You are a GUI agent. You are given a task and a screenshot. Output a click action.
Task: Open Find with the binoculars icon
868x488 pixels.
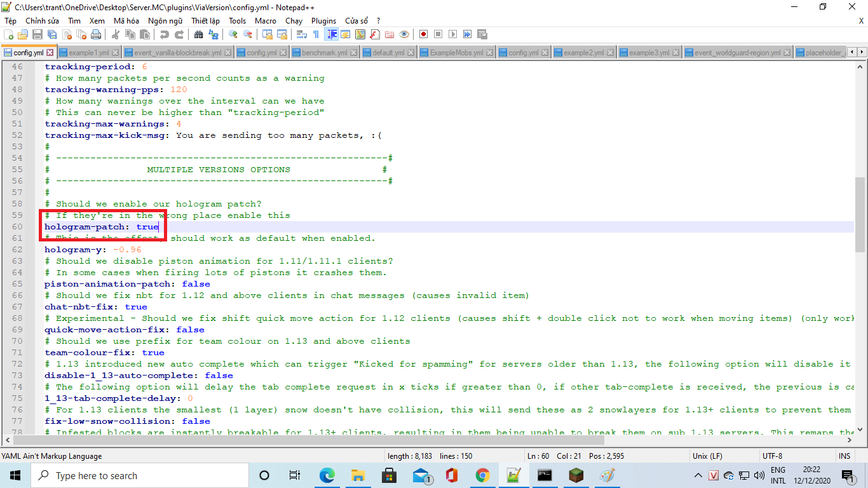(199, 34)
